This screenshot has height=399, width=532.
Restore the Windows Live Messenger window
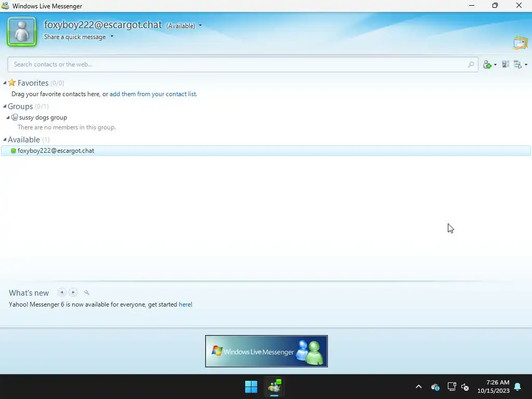click(495, 5)
